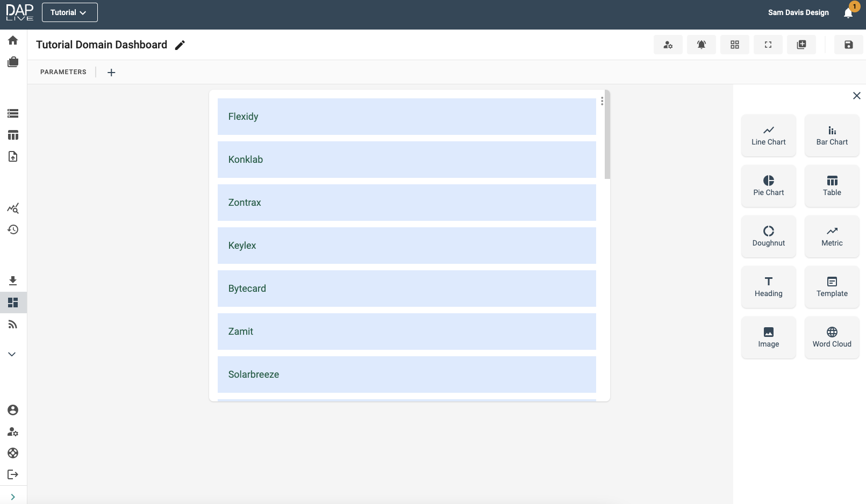Close the widget picker panel
The height and width of the screenshot is (504, 866).
click(x=856, y=96)
